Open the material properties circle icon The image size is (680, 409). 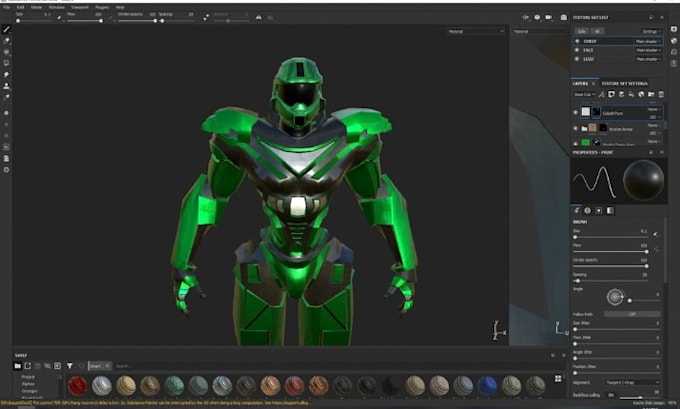tap(588, 210)
